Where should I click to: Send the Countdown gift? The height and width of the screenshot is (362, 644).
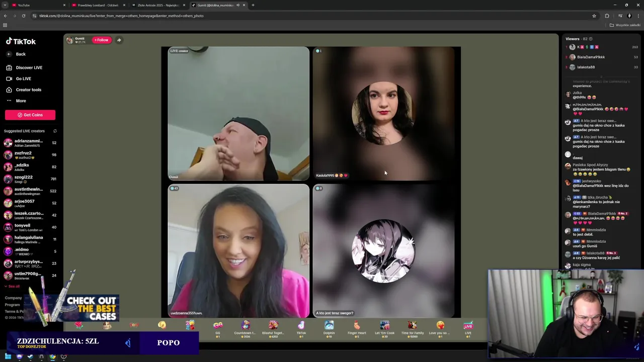(245, 328)
